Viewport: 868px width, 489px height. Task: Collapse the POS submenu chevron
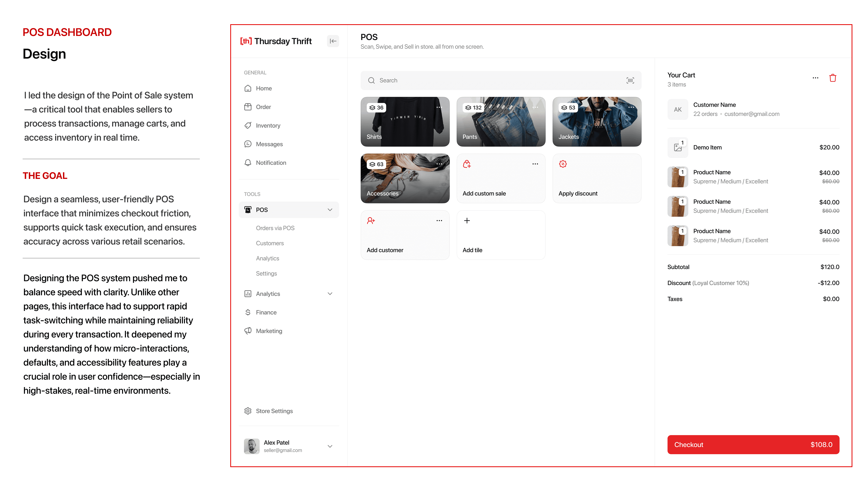pos(330,210)
